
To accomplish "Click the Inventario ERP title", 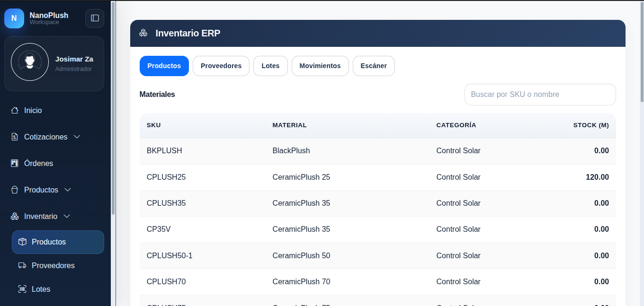I will [x=188, y=33].
